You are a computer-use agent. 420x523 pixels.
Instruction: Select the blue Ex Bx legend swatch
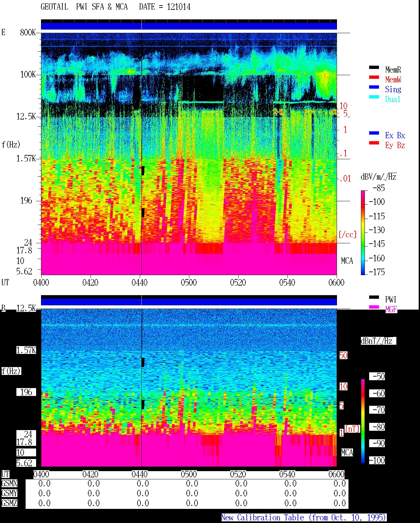point(374,133)
